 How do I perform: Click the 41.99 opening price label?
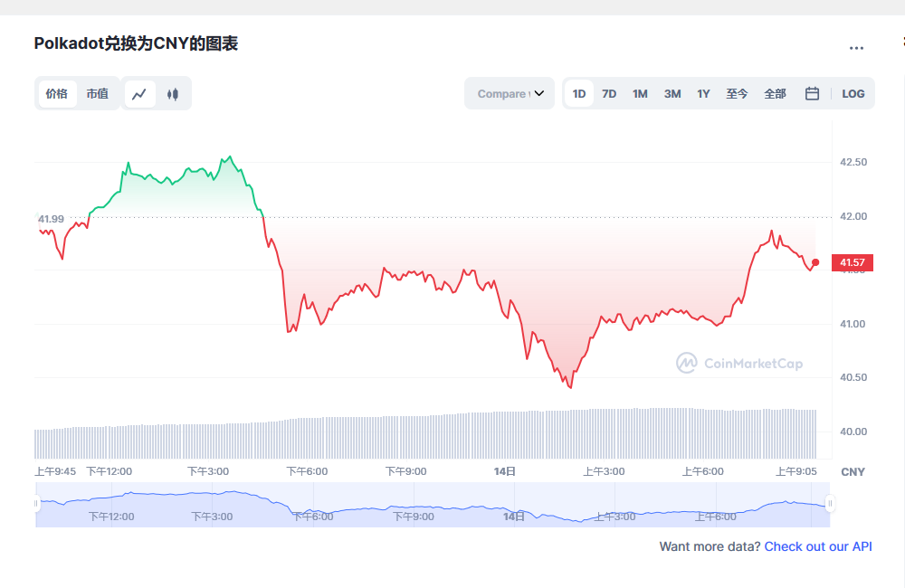tap(51, 219)
